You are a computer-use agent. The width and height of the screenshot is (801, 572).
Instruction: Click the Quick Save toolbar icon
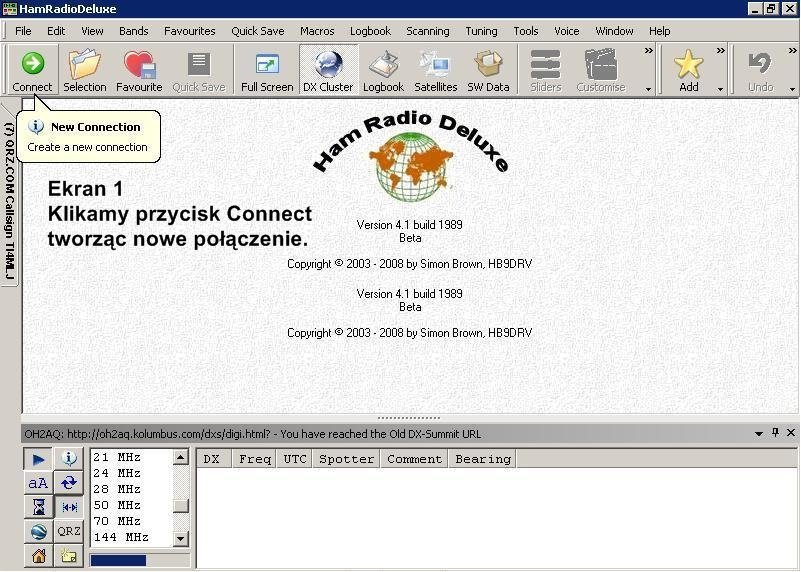coord(199,70)
